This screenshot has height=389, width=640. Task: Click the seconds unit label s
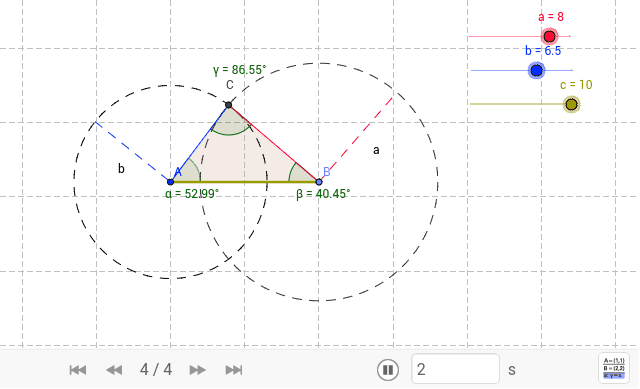click(x=512, y=370)
